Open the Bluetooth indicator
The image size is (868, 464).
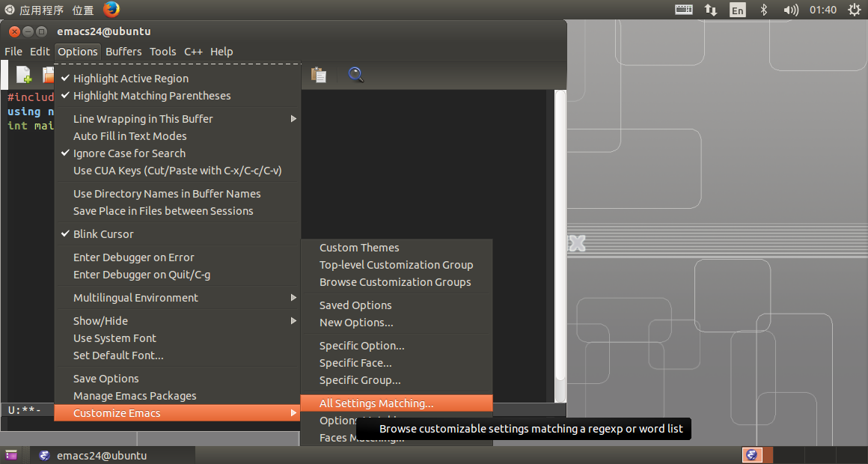coord(764,10)
